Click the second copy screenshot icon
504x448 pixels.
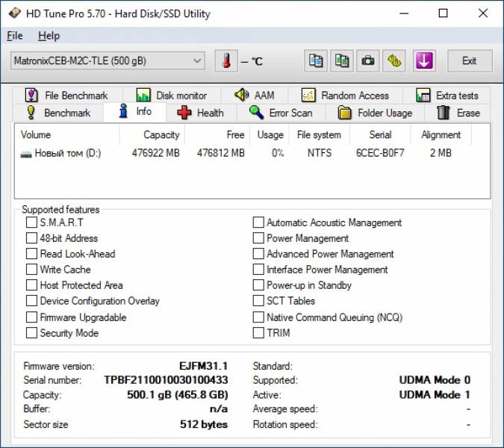point(342,60)
